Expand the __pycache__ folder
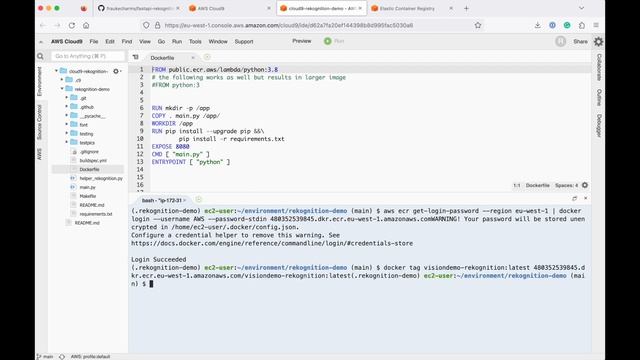 pos(67,116)
